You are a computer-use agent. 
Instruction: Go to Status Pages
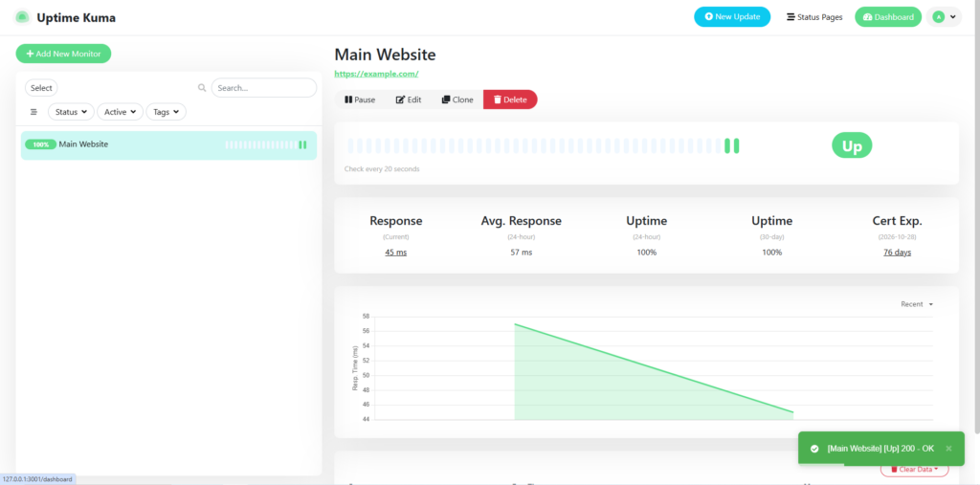[814, 17]
